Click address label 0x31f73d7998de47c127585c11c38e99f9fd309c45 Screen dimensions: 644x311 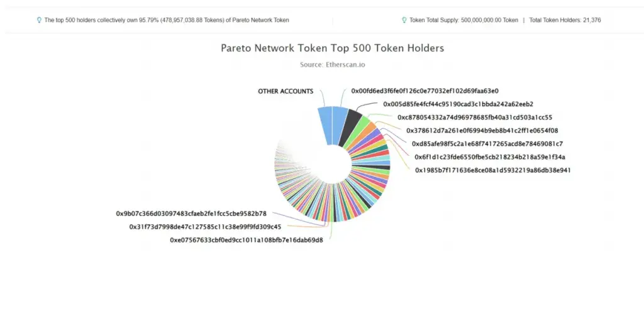(x=206, y=227)
